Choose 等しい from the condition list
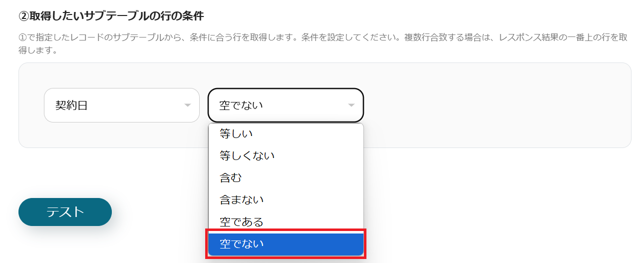Viewport: 644px width, 263px height. (286, 133)
